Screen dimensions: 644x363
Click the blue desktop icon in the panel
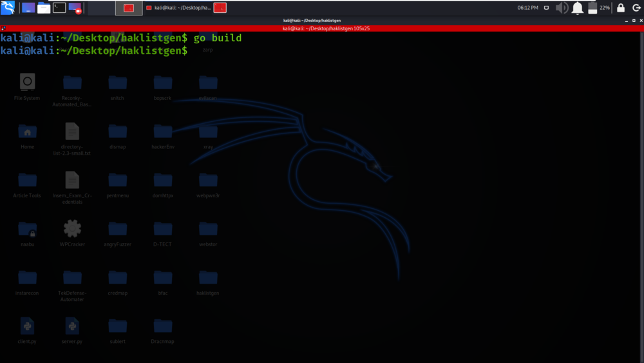28,8
